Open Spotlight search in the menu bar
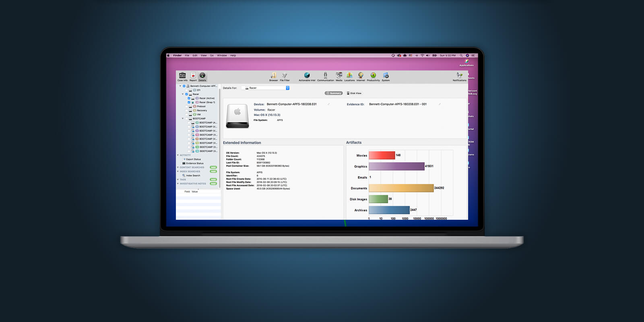Screen dimensions: 644x322 click(461, 56)
